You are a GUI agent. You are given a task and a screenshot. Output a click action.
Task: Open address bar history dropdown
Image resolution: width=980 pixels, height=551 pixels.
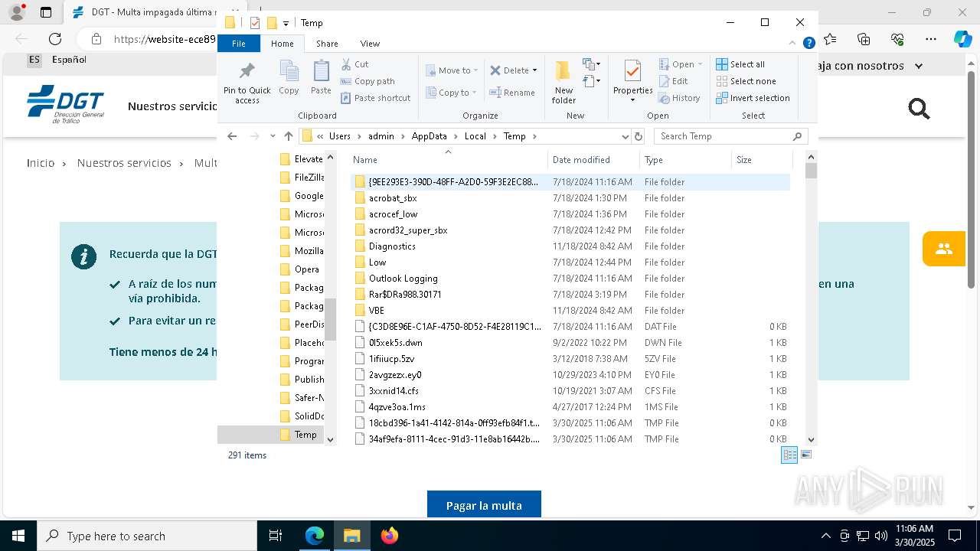tap(625, 136)
